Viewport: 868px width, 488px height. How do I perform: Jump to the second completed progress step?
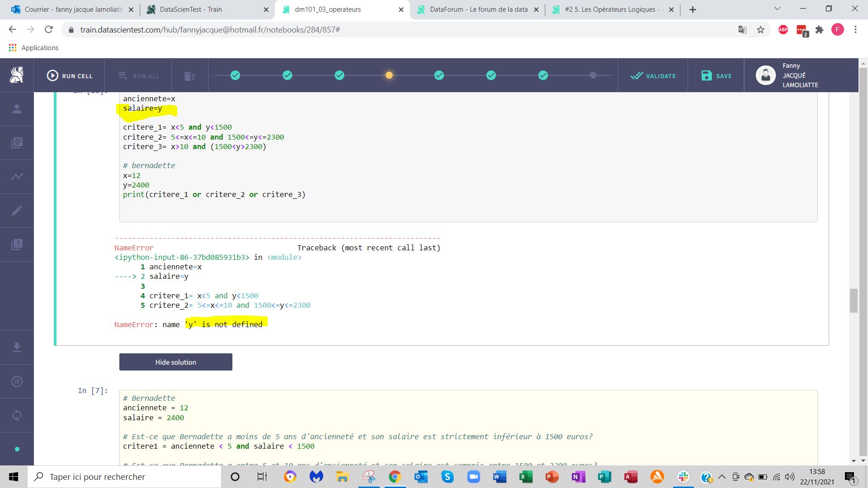[x=288, y=75]
